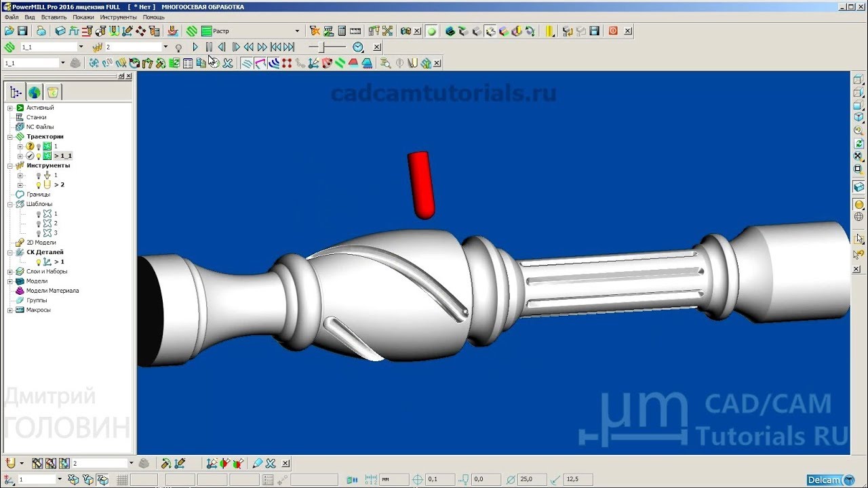Step simulation forward one move
This screenshot has height=488, width=868.
[236, 47]
